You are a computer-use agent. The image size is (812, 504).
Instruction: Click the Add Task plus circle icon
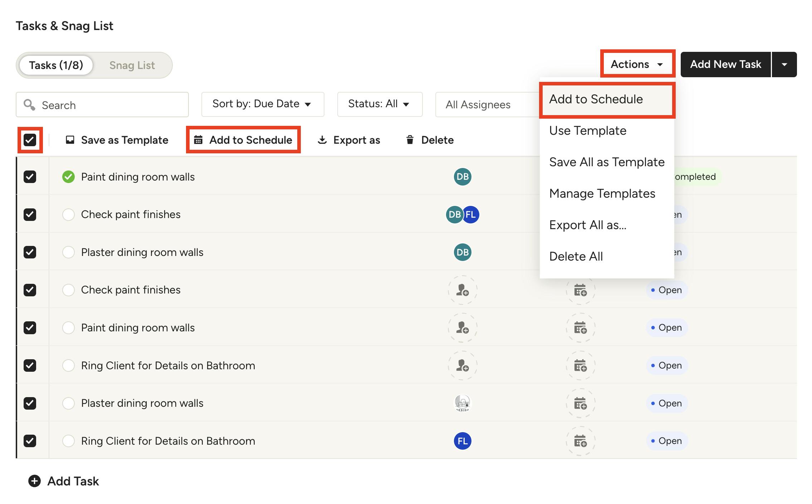(34, 481)
